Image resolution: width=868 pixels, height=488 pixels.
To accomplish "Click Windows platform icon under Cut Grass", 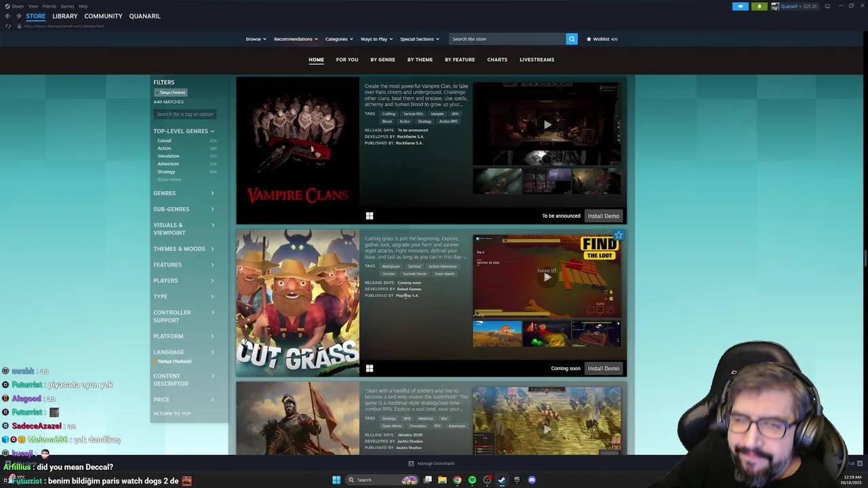I will click(x=370, y=368).
